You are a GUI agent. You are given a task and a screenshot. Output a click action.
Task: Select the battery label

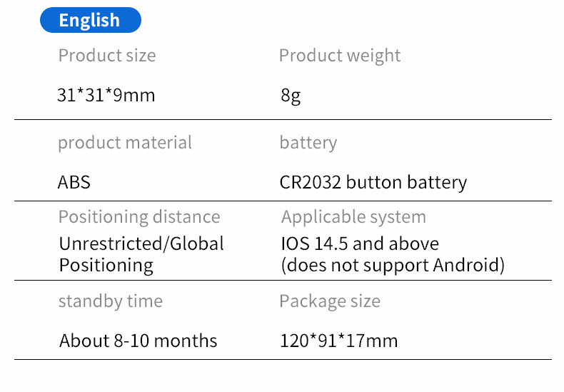pyautogui.click(x=308, y=143)
